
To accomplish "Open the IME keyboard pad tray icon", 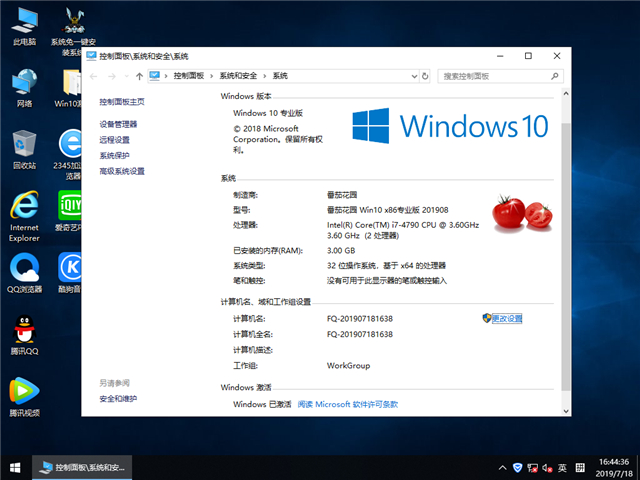I will click(580, 468).
